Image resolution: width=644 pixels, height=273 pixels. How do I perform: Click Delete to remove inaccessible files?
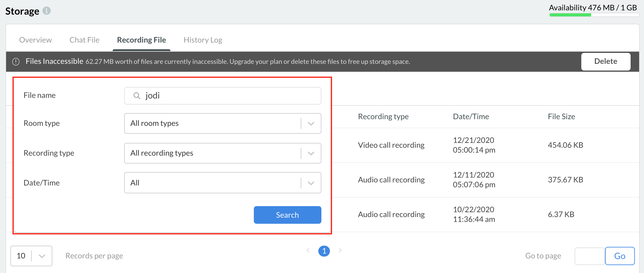click(606, 61)
